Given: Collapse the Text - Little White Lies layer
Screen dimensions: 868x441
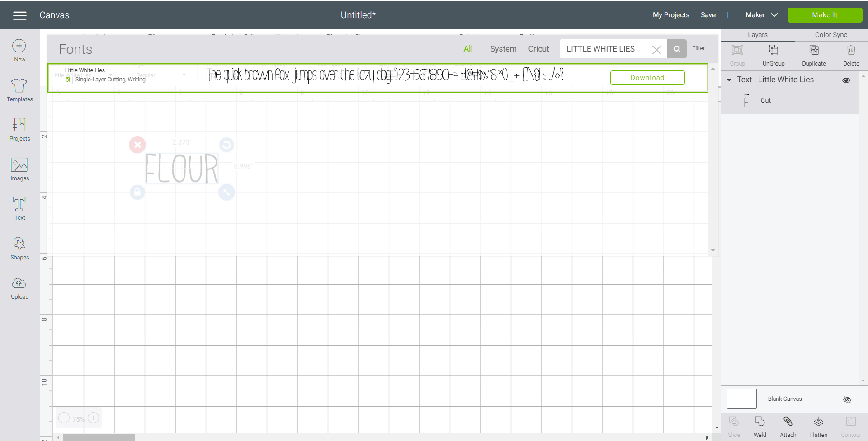Looking at the screenshot, I should pos(729,80).
